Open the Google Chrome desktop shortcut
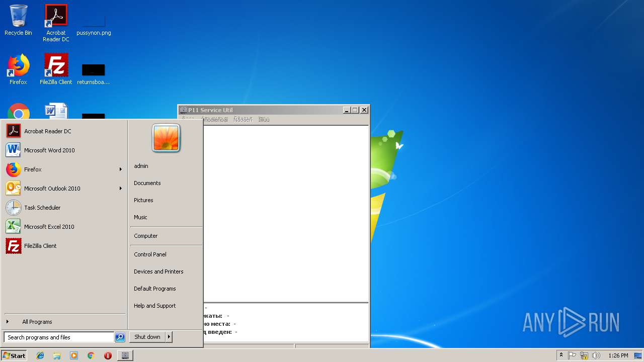This screenshot has height=362, width=644. 18,112
